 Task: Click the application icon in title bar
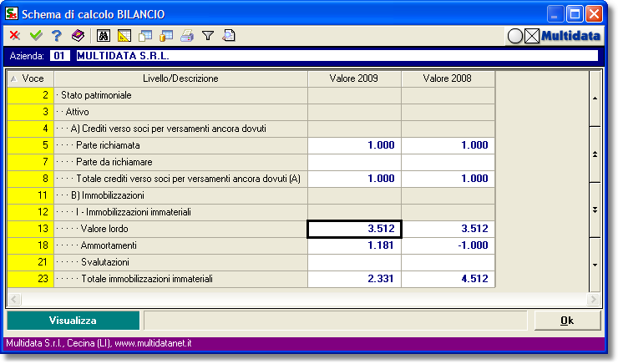pos(11,14)
